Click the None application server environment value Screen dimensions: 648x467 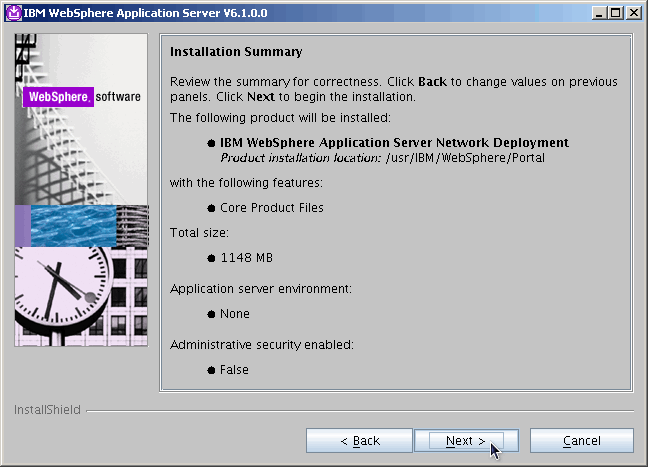(x=234, y=314)
